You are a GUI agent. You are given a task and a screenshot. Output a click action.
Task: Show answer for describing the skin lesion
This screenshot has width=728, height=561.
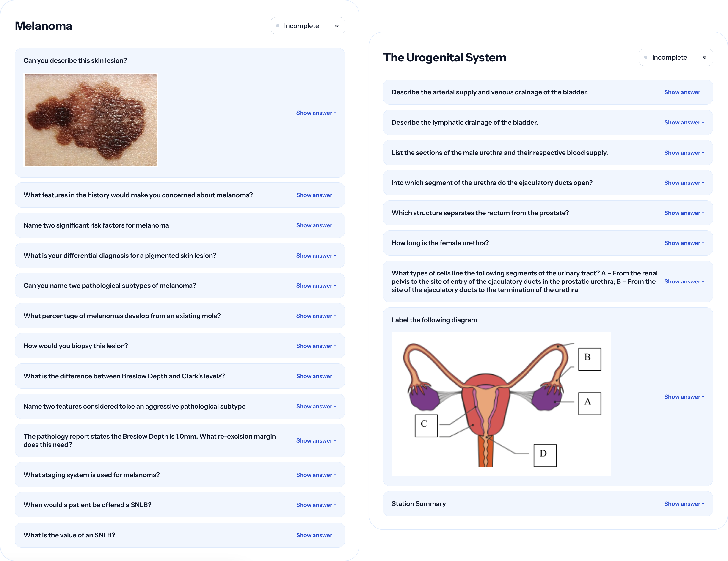pyautogui.click(x=316, y=113)
